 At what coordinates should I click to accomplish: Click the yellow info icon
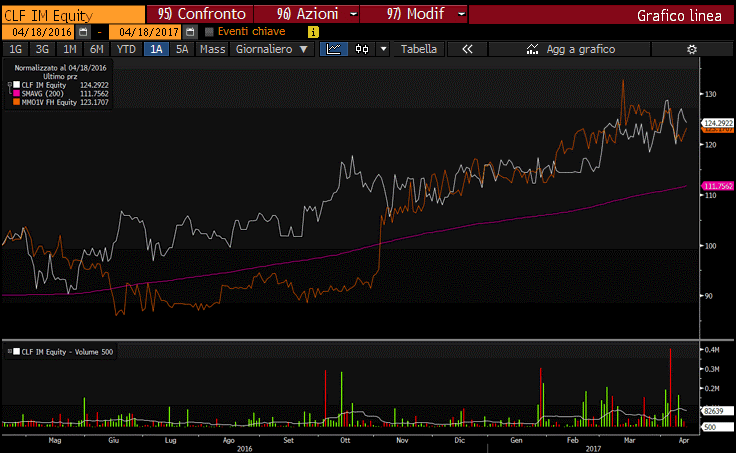pos(314,32)
